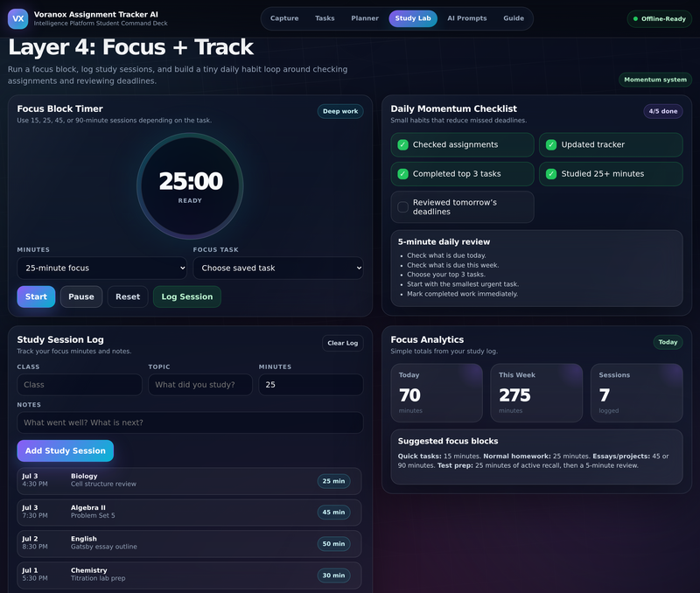This screenshot has width=700, height=593.
Task: Click the Jul 2 8:30 PM timestamp
Action: coord(35,543)
